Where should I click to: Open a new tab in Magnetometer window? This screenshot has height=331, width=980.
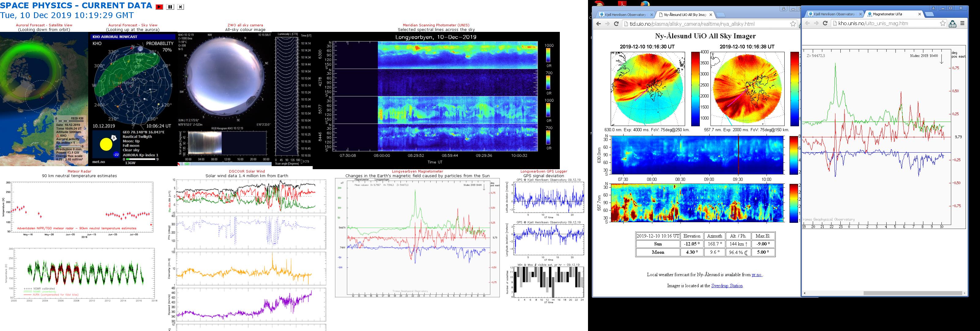[x=930, y=14]
